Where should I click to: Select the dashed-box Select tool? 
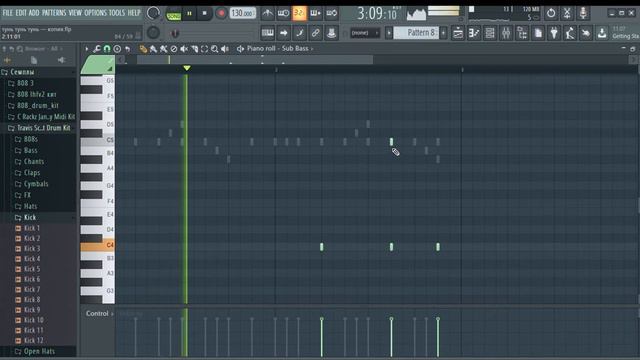coord(204,49)
